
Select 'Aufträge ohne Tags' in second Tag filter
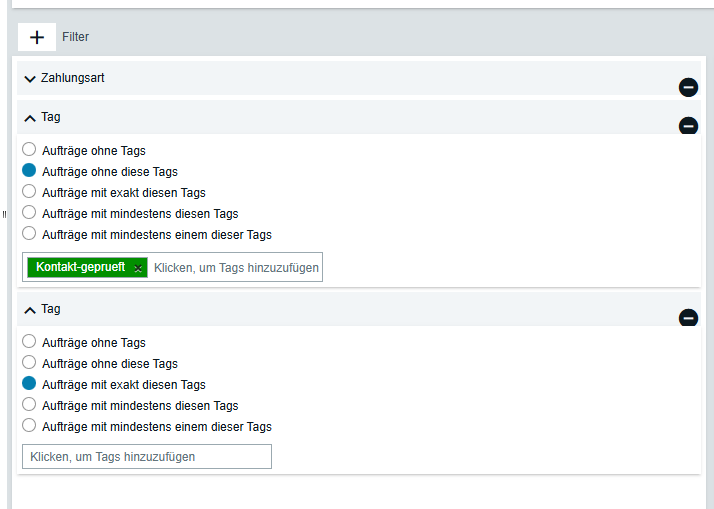coord(29,342)
